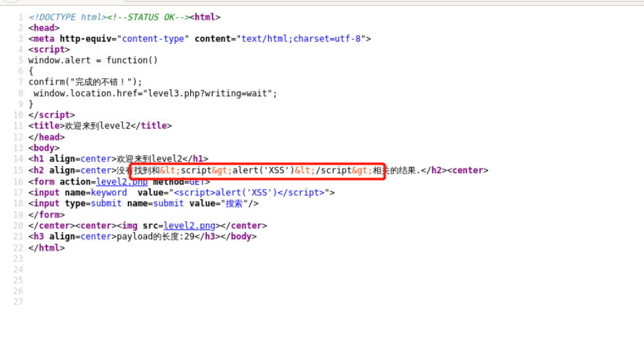Click line number 21
The width and height of the screenshot is (644, 339).
click(x=18, y=237)
